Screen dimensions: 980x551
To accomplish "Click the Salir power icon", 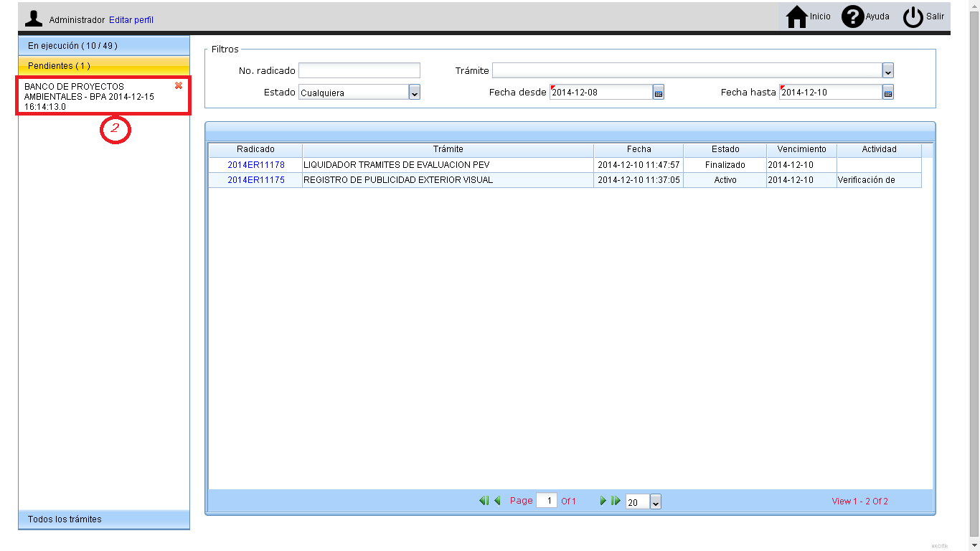I will pyautogui.click(x=913, y=17).
